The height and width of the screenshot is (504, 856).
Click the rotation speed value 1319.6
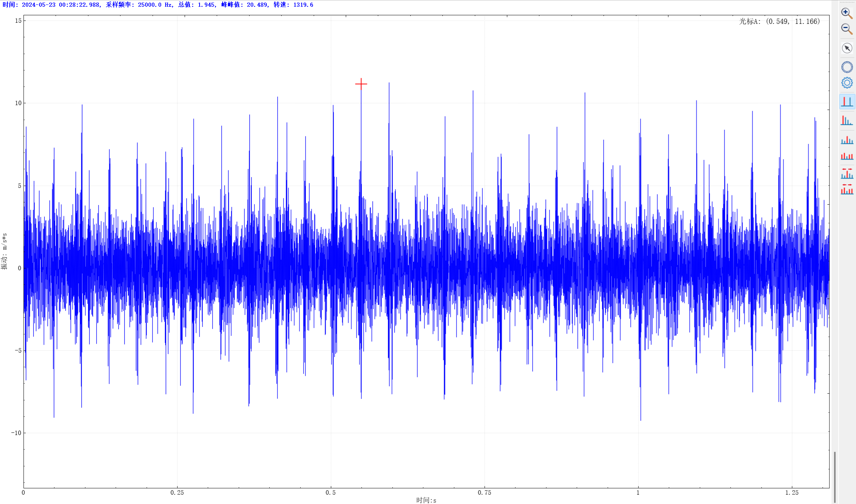[x=303, y=5]
